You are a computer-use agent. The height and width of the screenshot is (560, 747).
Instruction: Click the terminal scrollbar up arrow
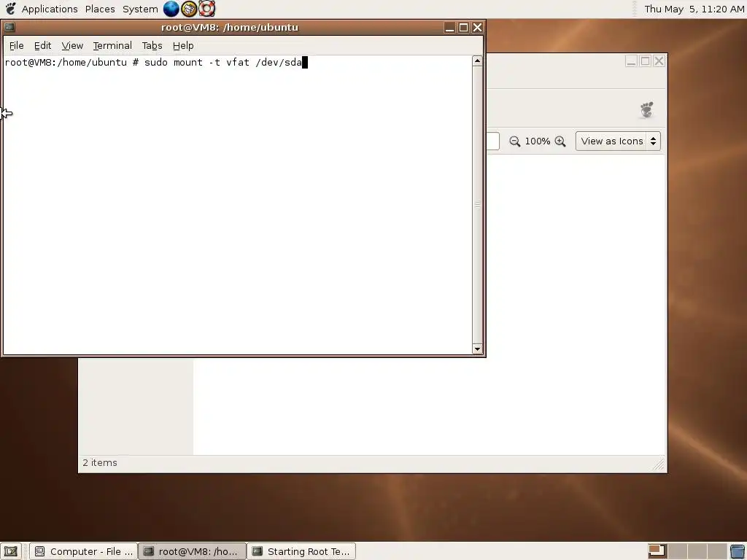coord(477,61)
